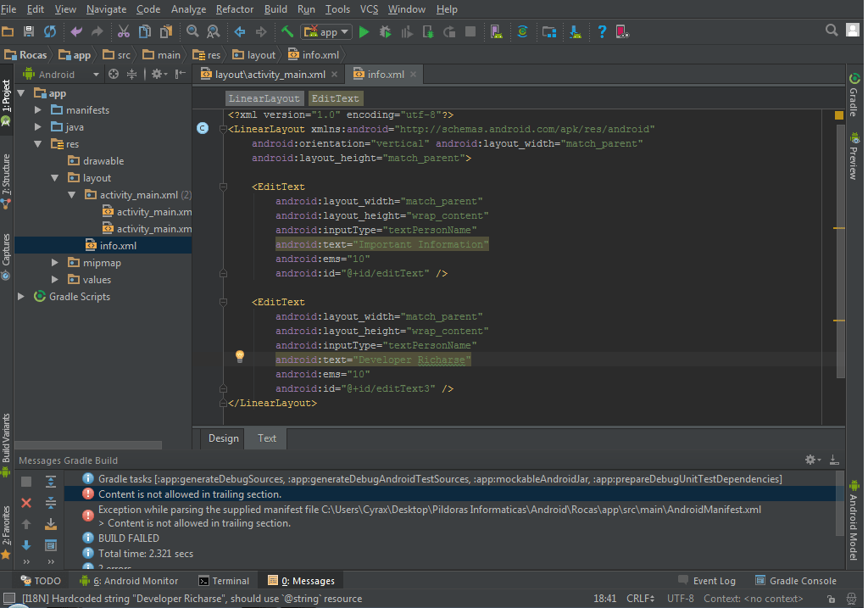The height and width of the screenshot is (608, 868).
Task: Expand the manifests folder
Action: tap(37, 110)
